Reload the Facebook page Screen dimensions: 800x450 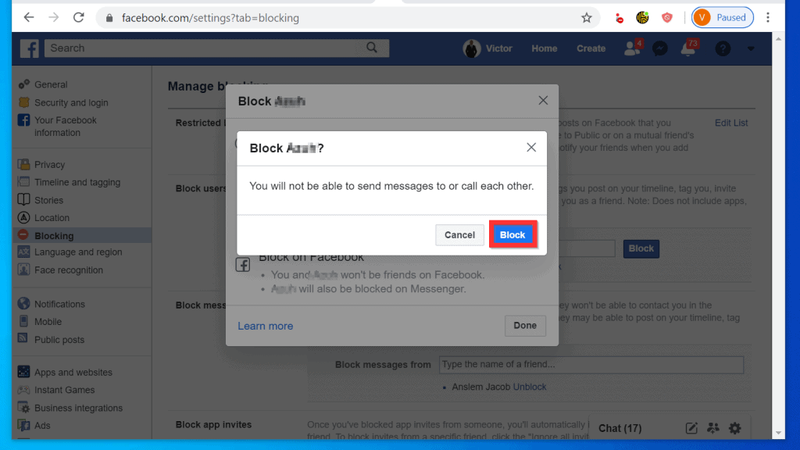click(x=79, y=17)
